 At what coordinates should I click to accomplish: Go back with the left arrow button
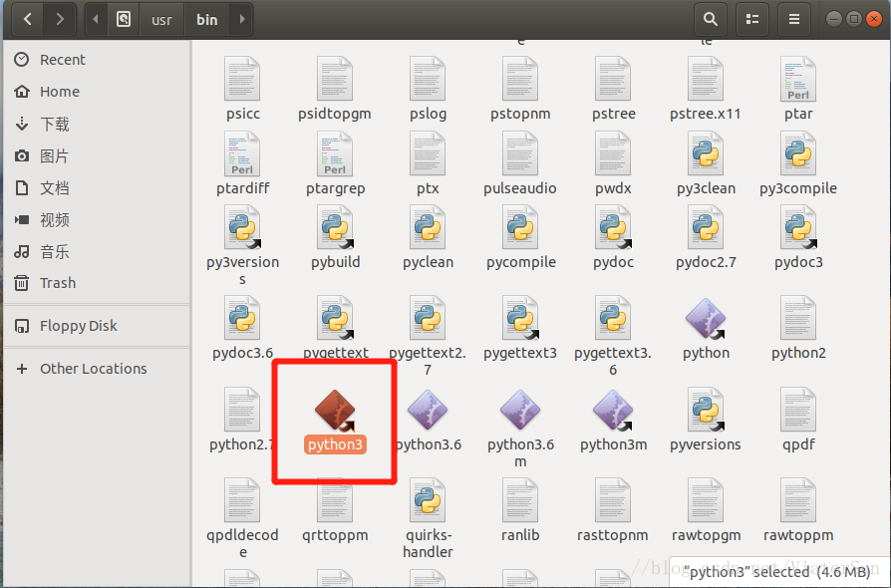click(x=27, y=19)
